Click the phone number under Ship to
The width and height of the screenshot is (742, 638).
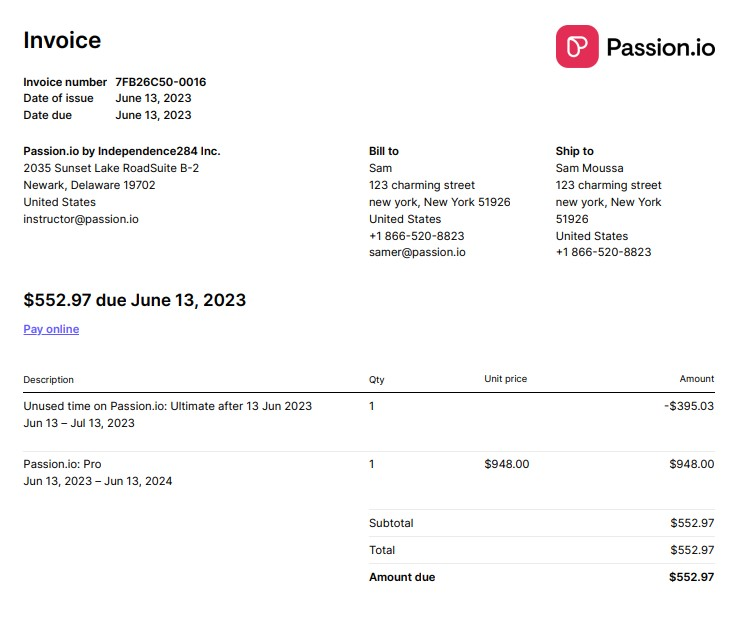(x=603, y=252)
